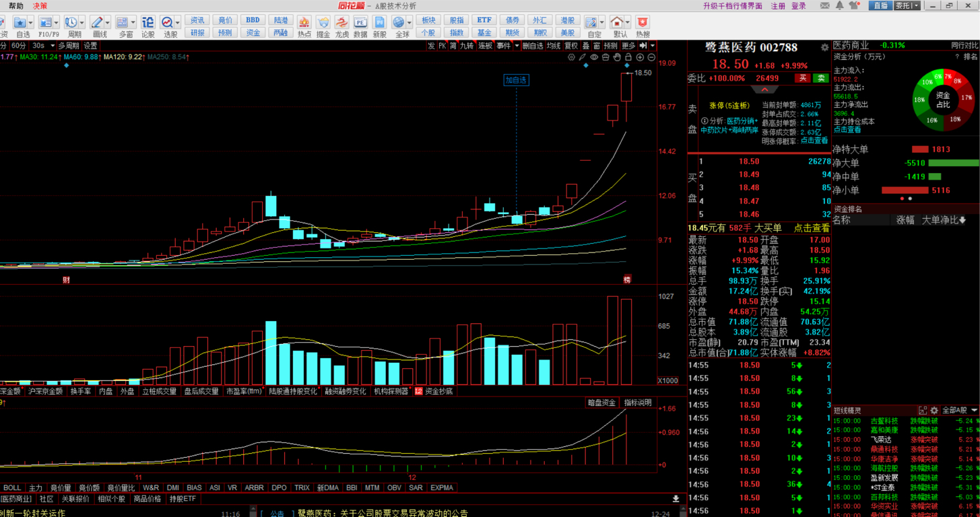Click the 默认 default home icon
The width and height of the screenshot is (980, 517).
tap(617, 23)
